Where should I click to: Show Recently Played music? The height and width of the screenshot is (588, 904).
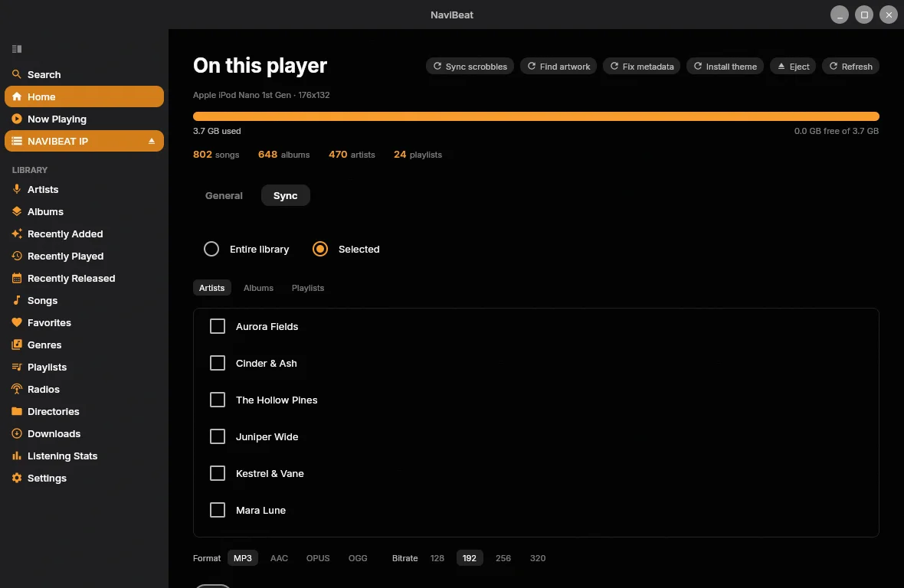(84, 256)
